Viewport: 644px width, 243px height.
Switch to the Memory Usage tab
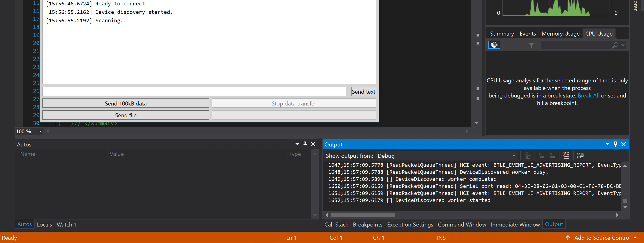(x=560, y=34)
